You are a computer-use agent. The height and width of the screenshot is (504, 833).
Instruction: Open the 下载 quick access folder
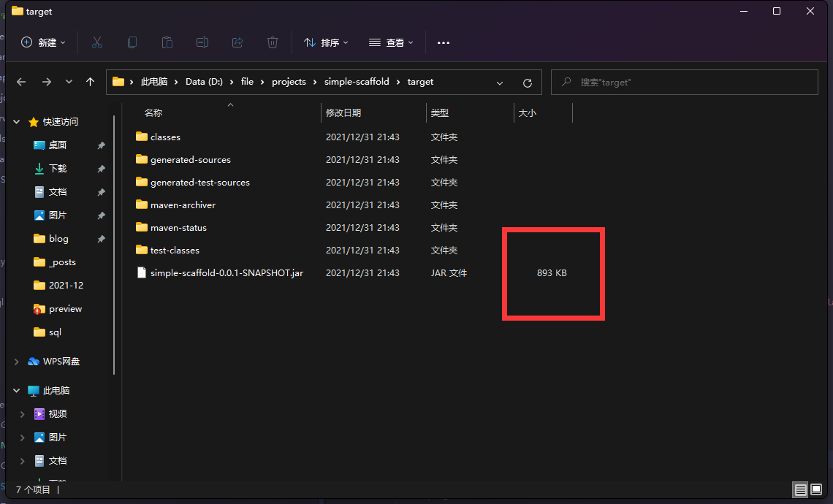[x=58, y=169]
